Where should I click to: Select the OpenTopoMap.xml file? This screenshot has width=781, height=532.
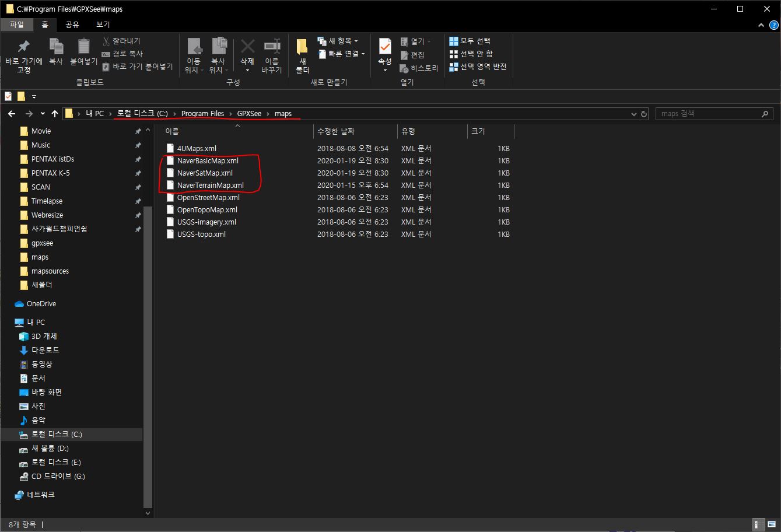tap(207, 209)
